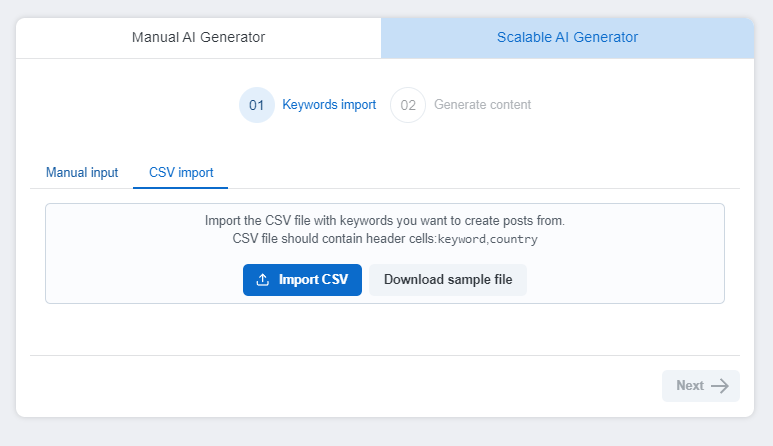Download the sample file
The width and height of the screenshot is (773, 446).
coord(448,280)
